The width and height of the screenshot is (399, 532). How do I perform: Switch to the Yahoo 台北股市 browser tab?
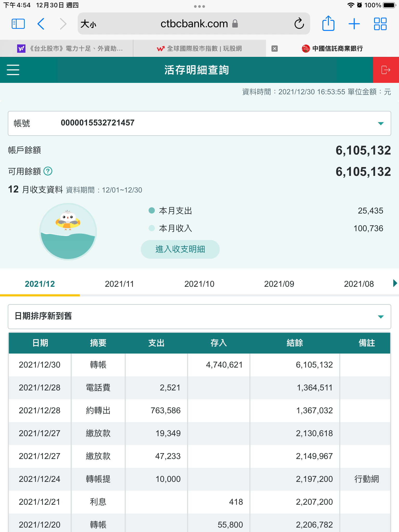point(70,49)
